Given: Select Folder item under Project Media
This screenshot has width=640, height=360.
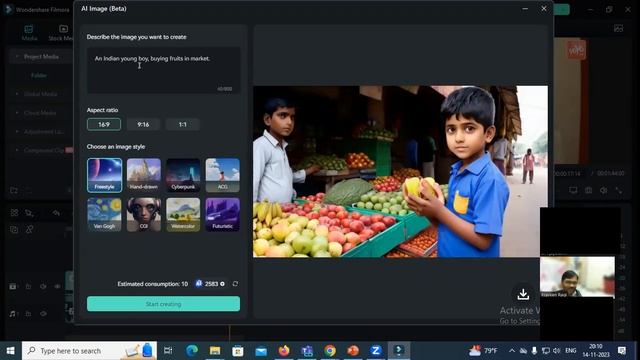Looking at the screenshot, I should [39, 76].
